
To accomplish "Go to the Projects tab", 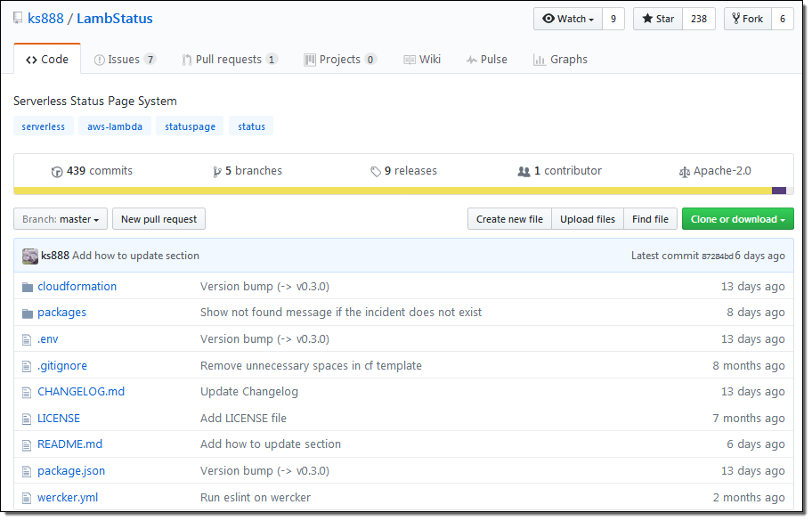I will click(x=340, y=60).
